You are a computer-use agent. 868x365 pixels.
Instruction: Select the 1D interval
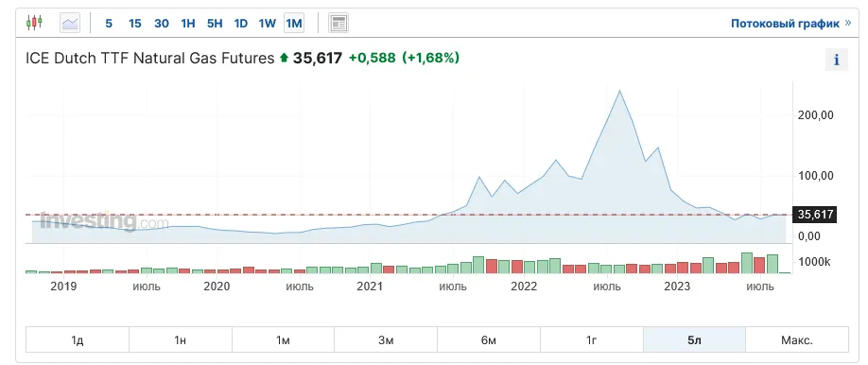[x=240, y=23]
